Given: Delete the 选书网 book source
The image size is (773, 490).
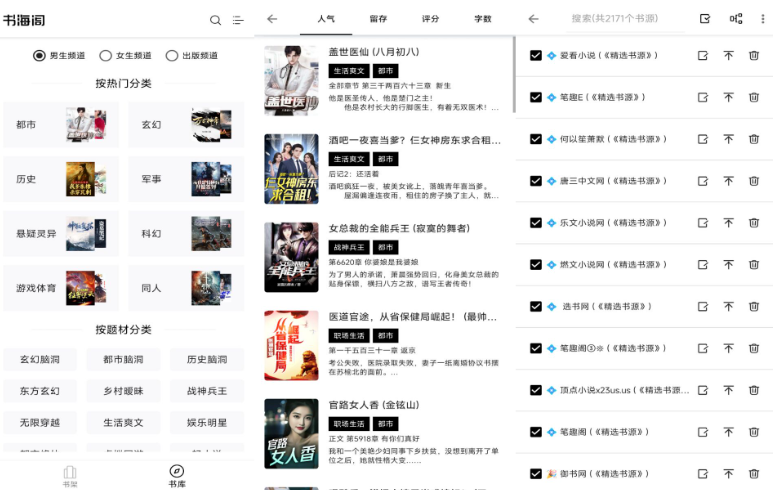Looking at the screenshot, I should point(754,307).
